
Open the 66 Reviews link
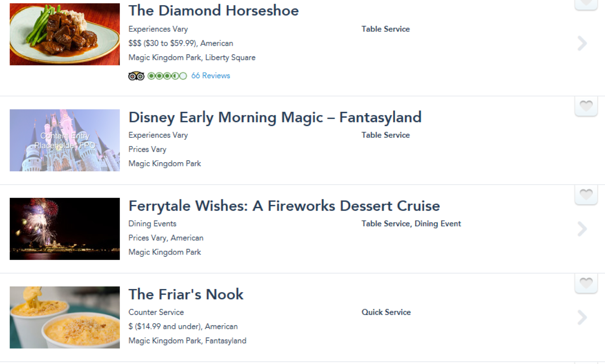click(210, 76)
